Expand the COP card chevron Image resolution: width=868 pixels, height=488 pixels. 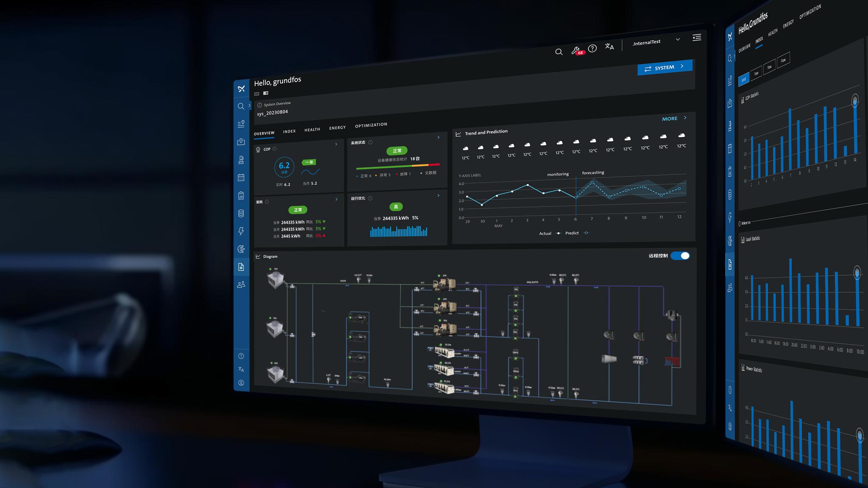(x=337, y=144)
